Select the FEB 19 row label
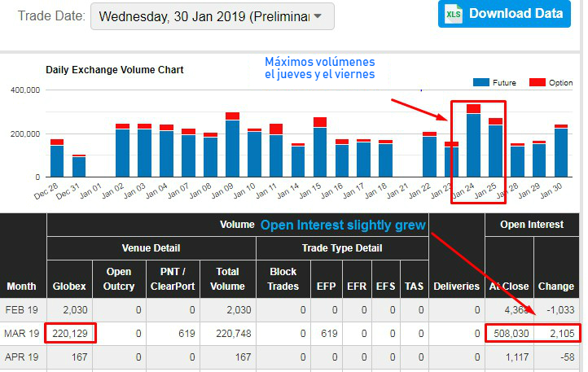The width and height of the screenshot is (588, 372). [22, 309]
